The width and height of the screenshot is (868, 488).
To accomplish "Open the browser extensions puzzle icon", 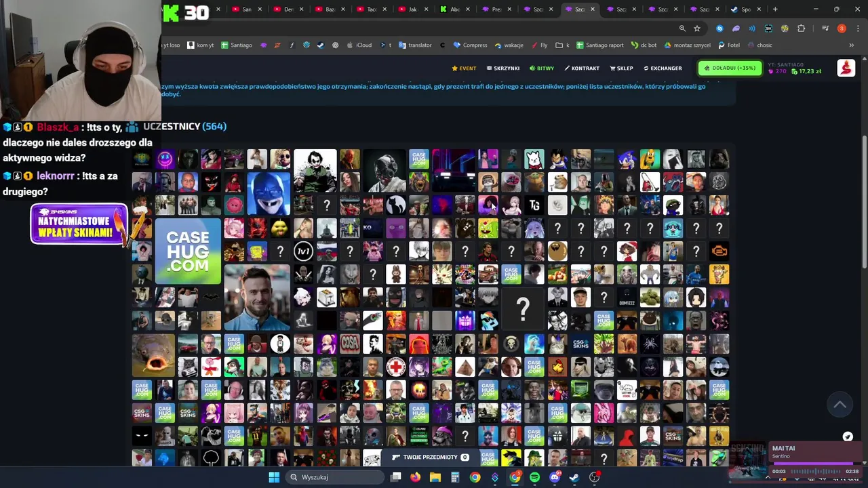I will (x=801, y=28).
